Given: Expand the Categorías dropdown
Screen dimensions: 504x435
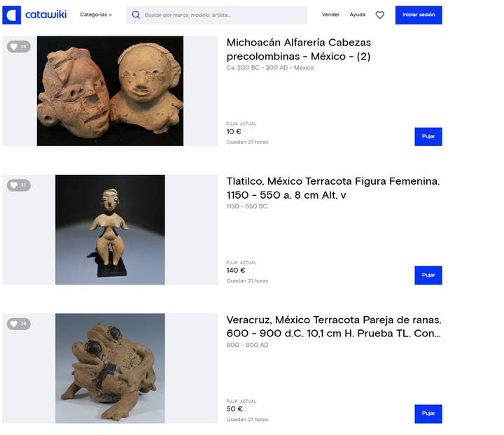Looking at the screenshot, I should pos(96,15).
